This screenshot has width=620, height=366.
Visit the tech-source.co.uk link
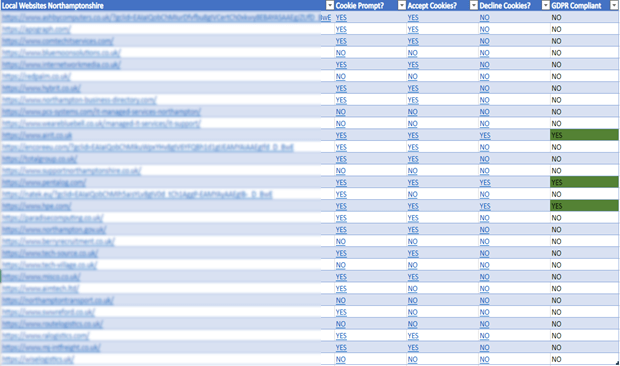(x=50, y=253)
